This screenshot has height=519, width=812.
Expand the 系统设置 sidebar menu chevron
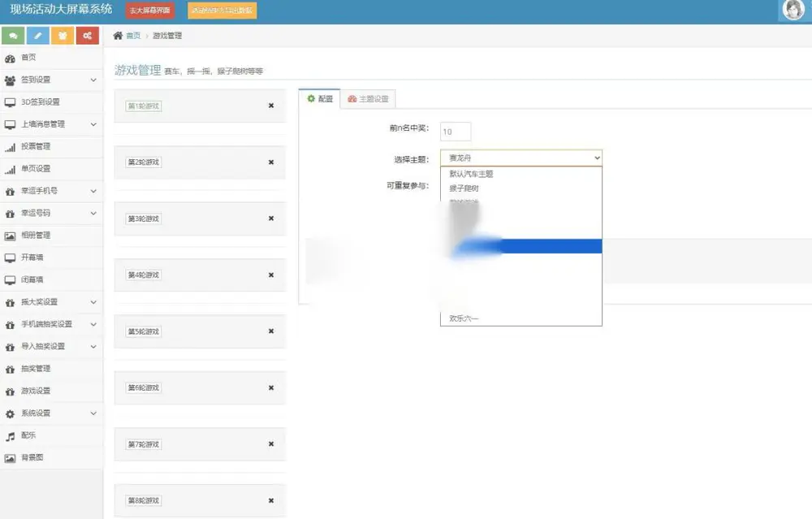93,413
